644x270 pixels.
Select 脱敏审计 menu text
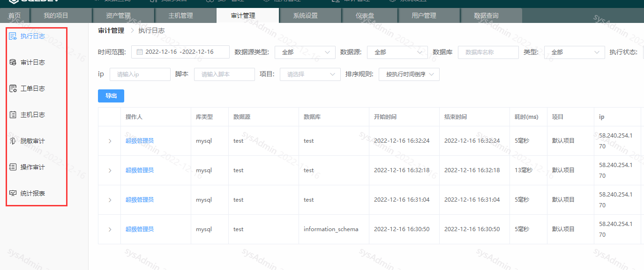(x=33, y=141)
